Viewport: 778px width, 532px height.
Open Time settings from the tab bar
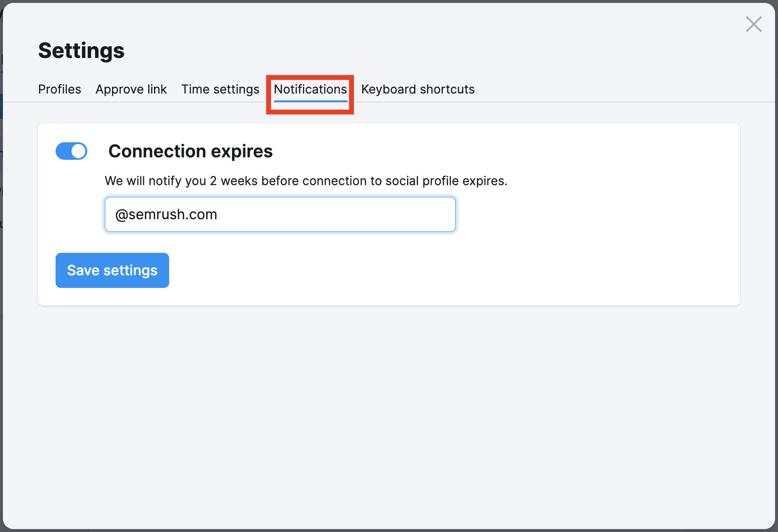220,89
